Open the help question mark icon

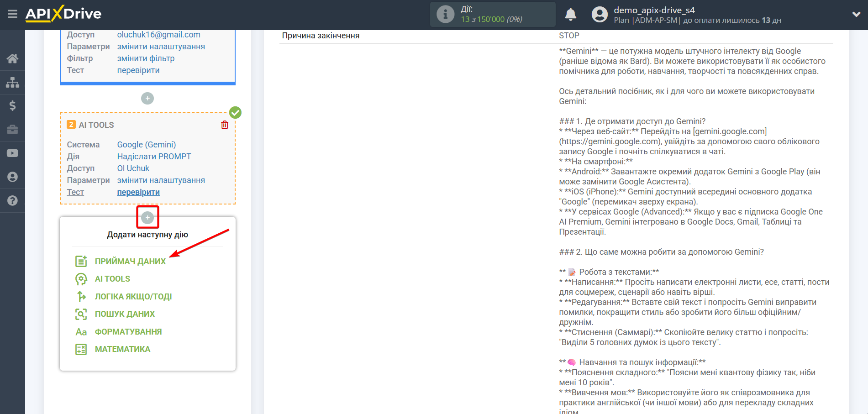(12, 200)
